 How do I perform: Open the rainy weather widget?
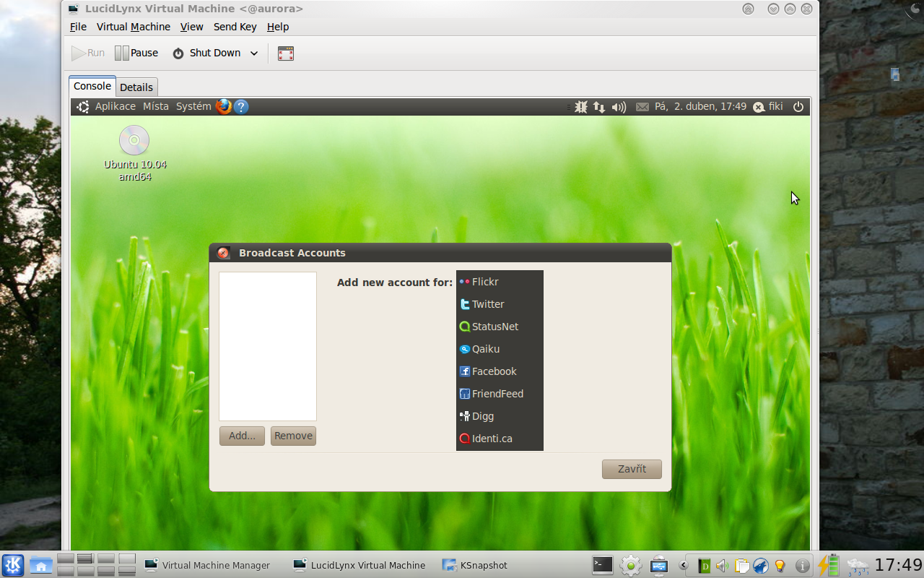tap(858, 566)
